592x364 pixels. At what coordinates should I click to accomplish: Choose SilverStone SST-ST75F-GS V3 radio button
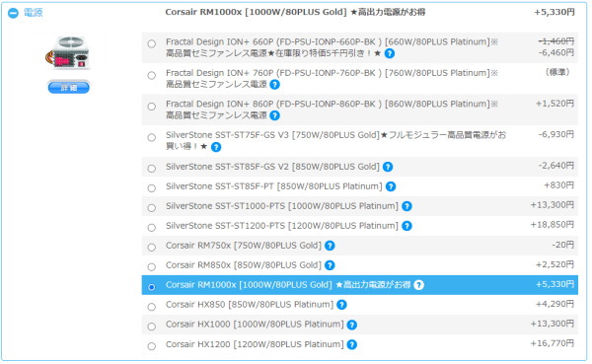152,137
